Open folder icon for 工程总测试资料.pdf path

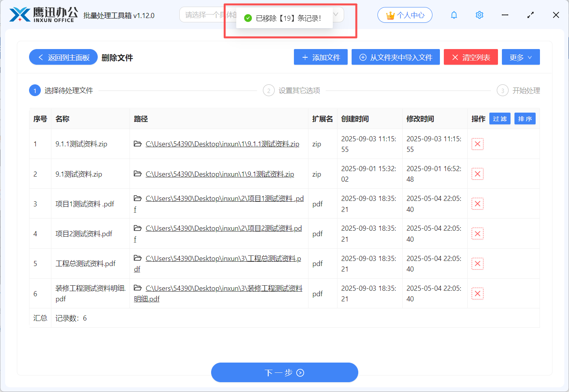(138, 258)
